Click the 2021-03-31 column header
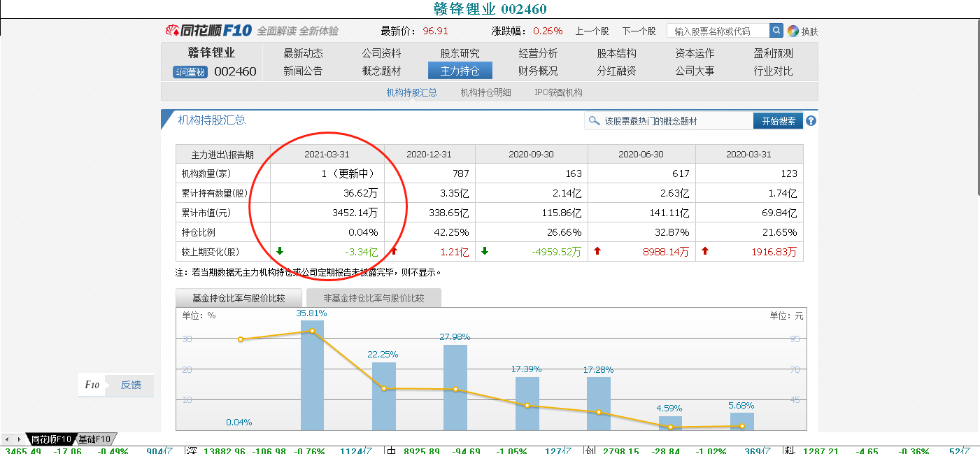This screenshot has height=454, width=980. 327,155
